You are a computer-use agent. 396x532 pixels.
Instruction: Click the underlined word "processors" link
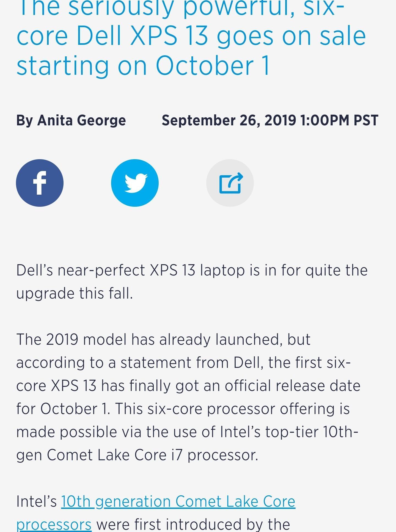(x=54, y=524)
